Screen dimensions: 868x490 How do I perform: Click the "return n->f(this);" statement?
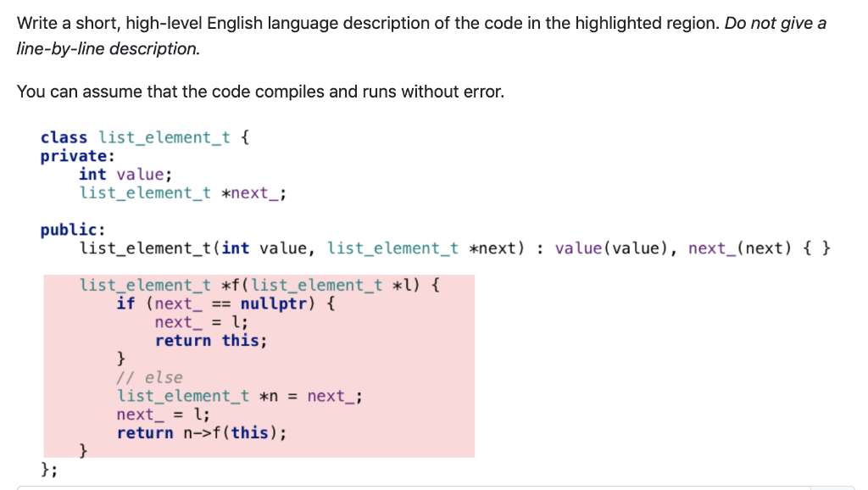(x=202, y=433)
